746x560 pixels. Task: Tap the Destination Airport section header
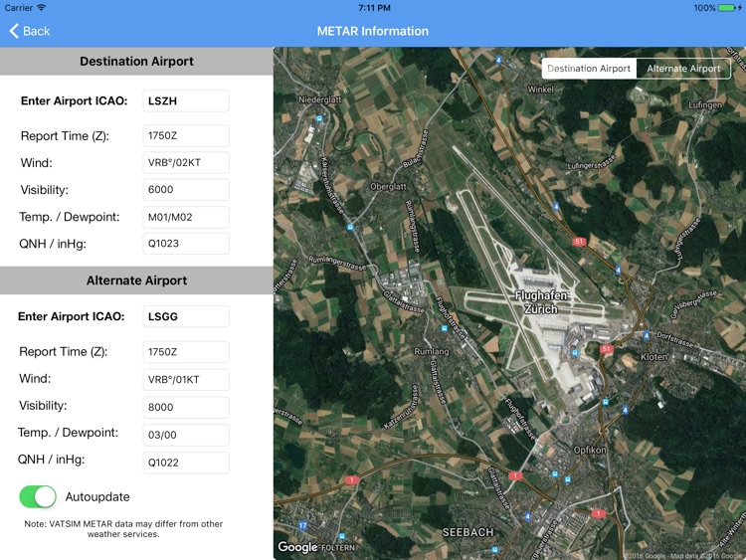136,62
